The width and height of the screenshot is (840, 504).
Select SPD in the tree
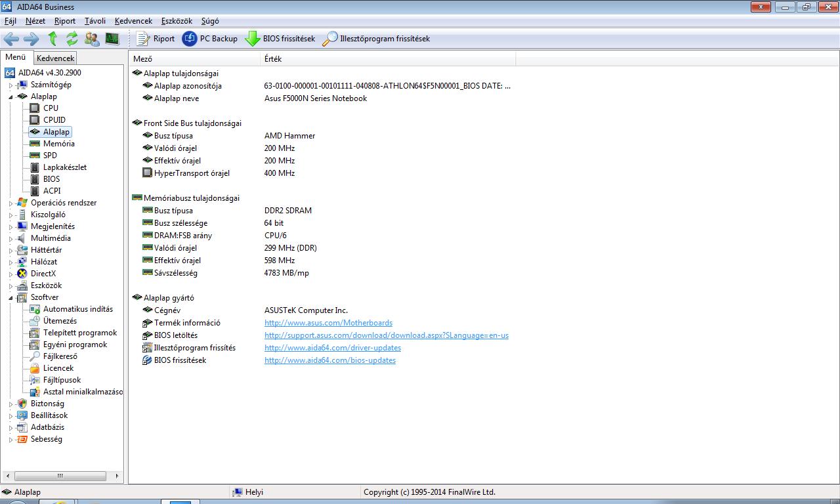pos(50,156)
